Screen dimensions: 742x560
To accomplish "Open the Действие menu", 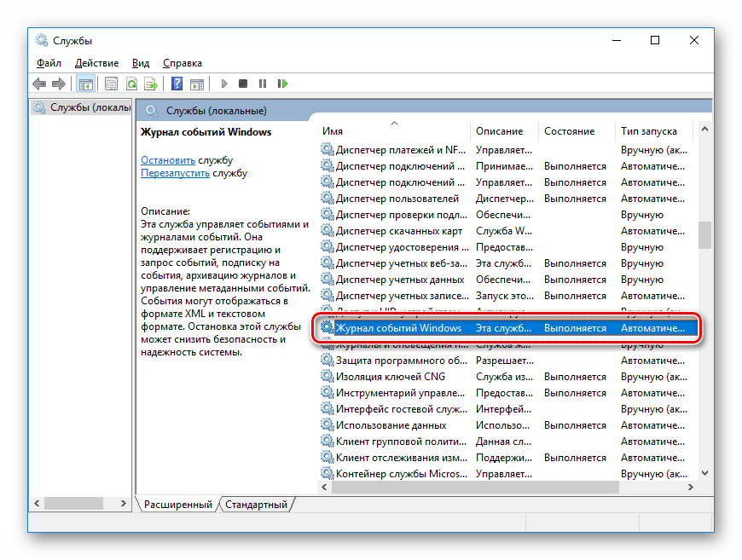I will 96,63.
